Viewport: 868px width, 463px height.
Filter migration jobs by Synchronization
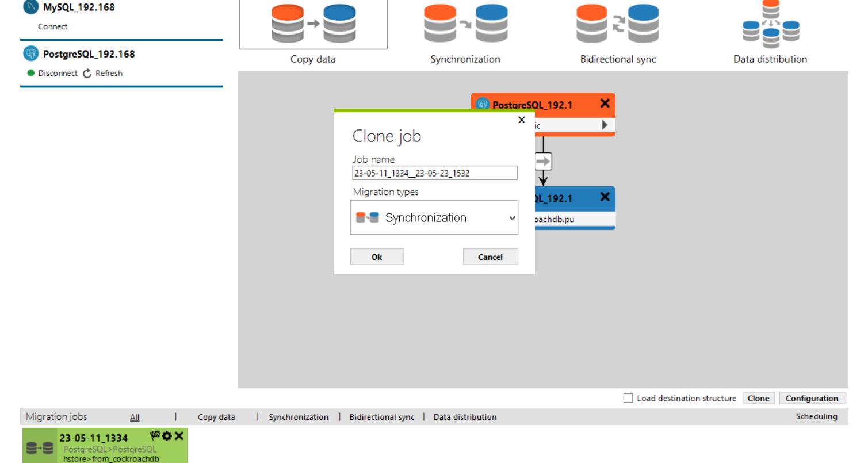[299, 418]
